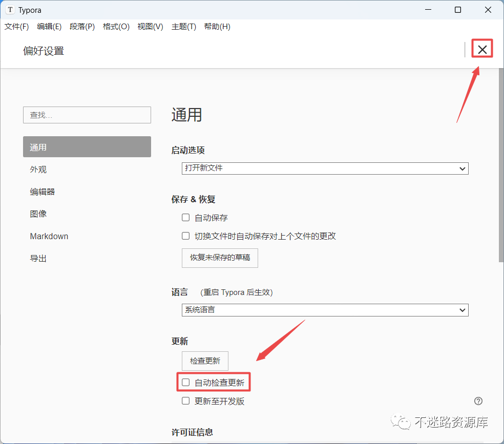Enable the 自动保存 checkbox
The image size is (504, 444).
click(185, 218)
